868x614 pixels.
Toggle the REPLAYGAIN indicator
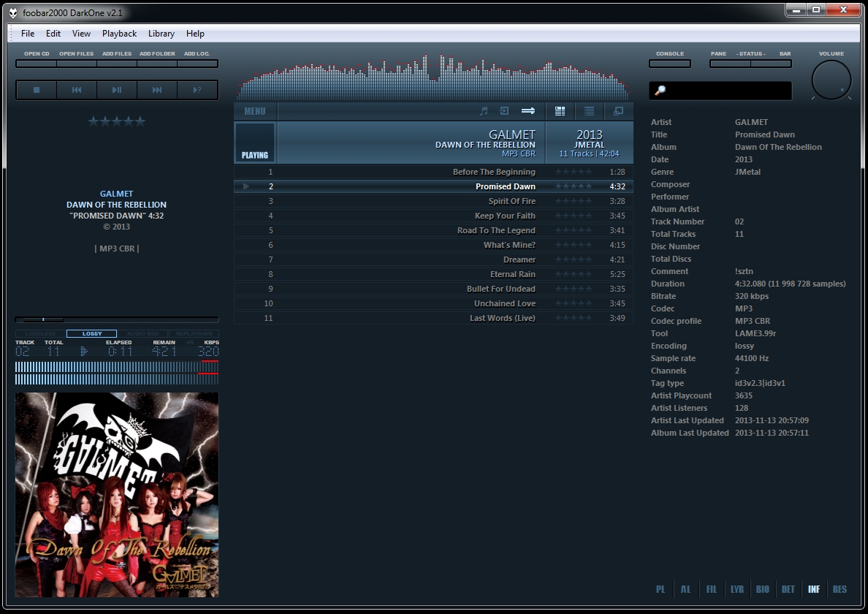pos(194,333)
